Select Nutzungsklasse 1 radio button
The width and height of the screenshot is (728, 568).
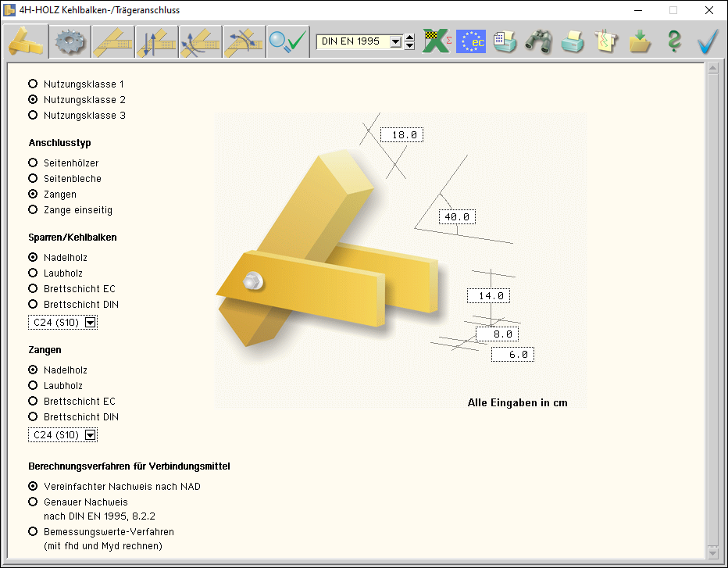click(x=33, y=84)
